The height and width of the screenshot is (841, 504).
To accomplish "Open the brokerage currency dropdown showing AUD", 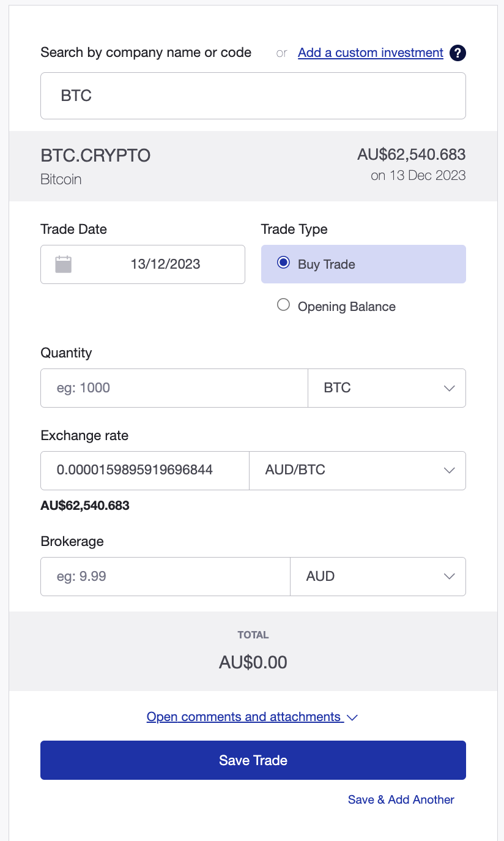I will [378, 576].
